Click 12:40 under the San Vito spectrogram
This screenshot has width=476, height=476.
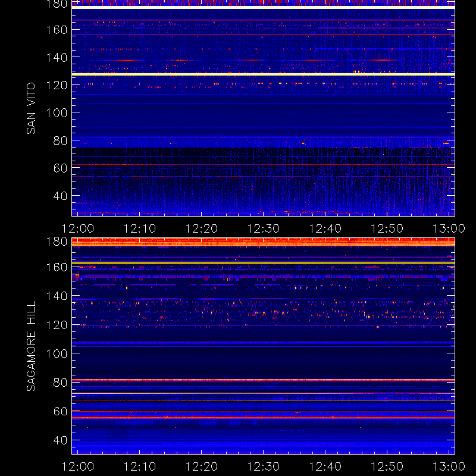pos(325,228)
